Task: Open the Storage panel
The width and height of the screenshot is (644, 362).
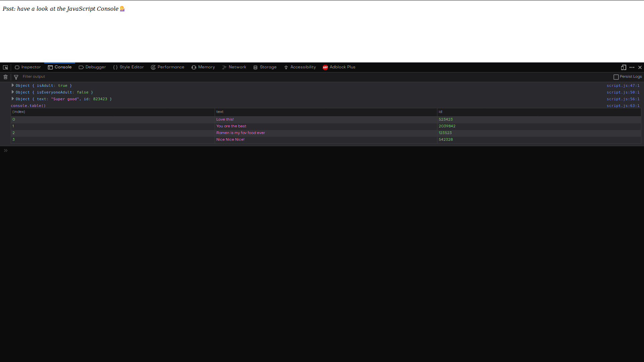Action: [265, 67]
